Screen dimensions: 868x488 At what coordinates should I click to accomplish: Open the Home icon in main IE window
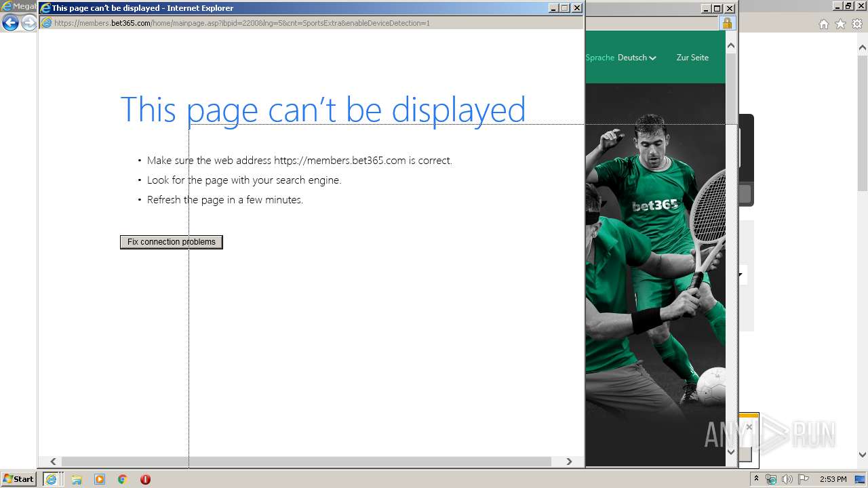(824, 24)
